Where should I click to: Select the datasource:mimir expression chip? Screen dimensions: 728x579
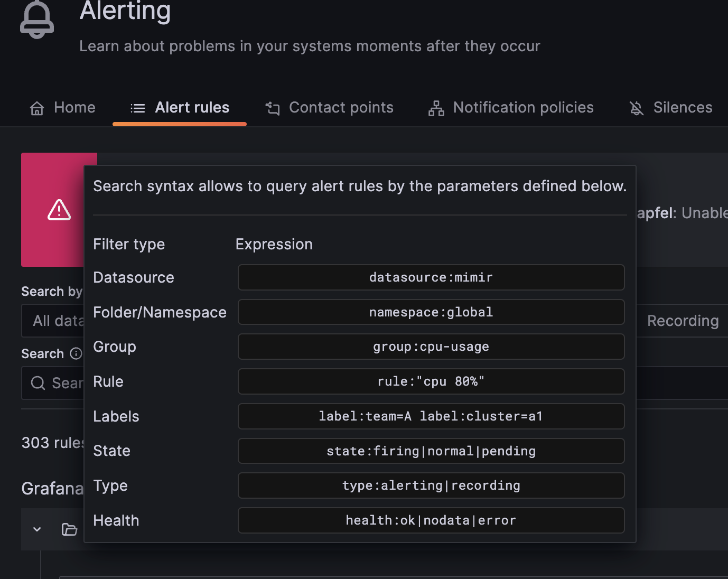point(431,277)
